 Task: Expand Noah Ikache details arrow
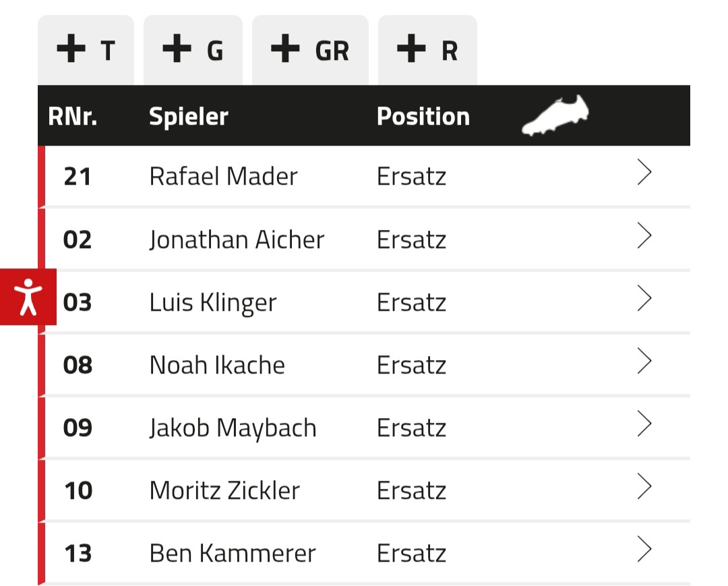[644, 362]
